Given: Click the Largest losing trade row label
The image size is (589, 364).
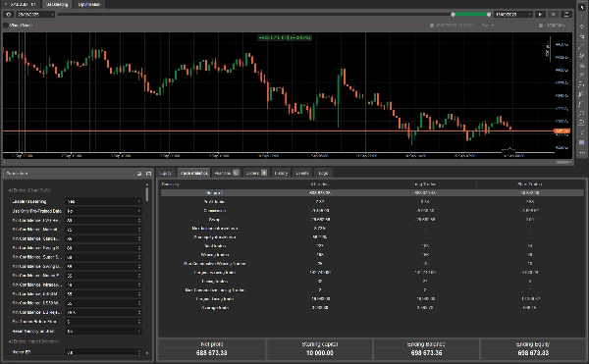Looking at the screenshot, I should click(214, 299).
